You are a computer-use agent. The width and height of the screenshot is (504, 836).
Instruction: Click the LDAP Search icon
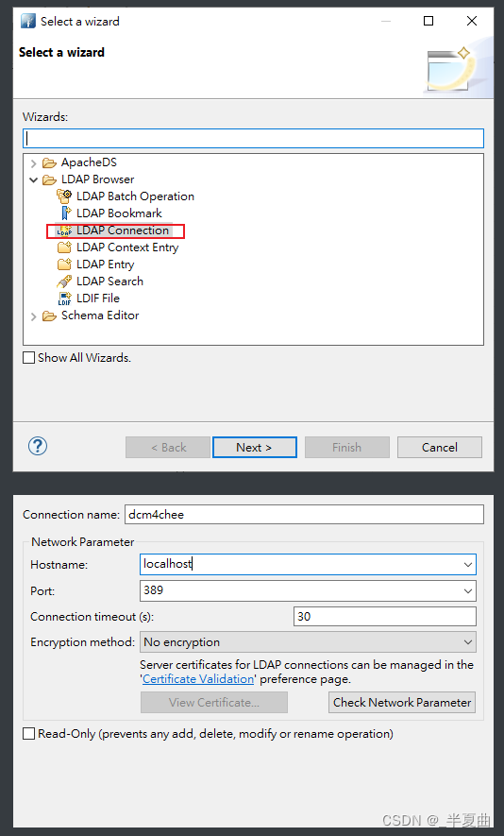pyautogui.click(x=64, y=282)
